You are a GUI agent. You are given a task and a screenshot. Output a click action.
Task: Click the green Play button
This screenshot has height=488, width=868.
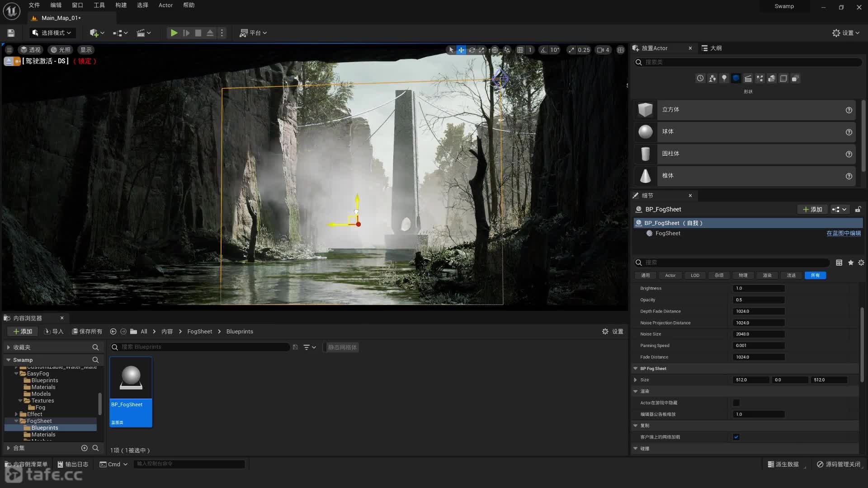point(174,33)
